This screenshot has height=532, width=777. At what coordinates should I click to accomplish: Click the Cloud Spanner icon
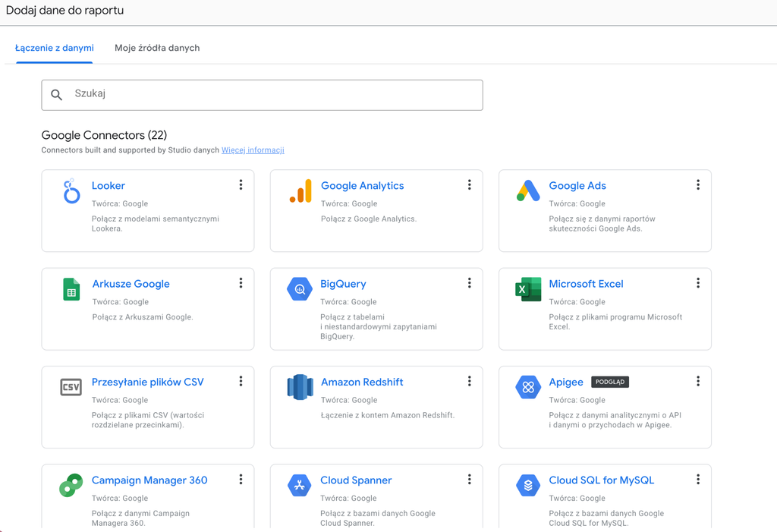click(300, 486)
